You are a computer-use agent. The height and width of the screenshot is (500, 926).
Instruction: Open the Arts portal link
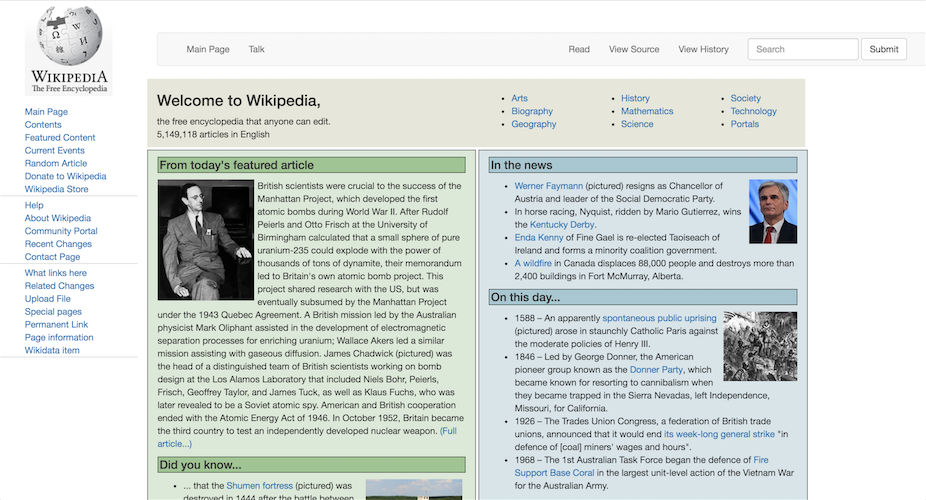tap(519, 99)
